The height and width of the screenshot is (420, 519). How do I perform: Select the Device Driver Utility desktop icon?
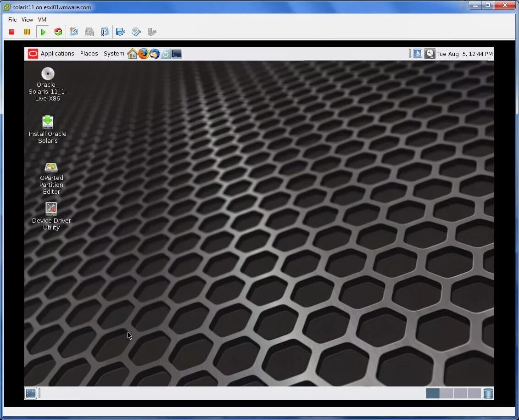[x=51, y=217]
